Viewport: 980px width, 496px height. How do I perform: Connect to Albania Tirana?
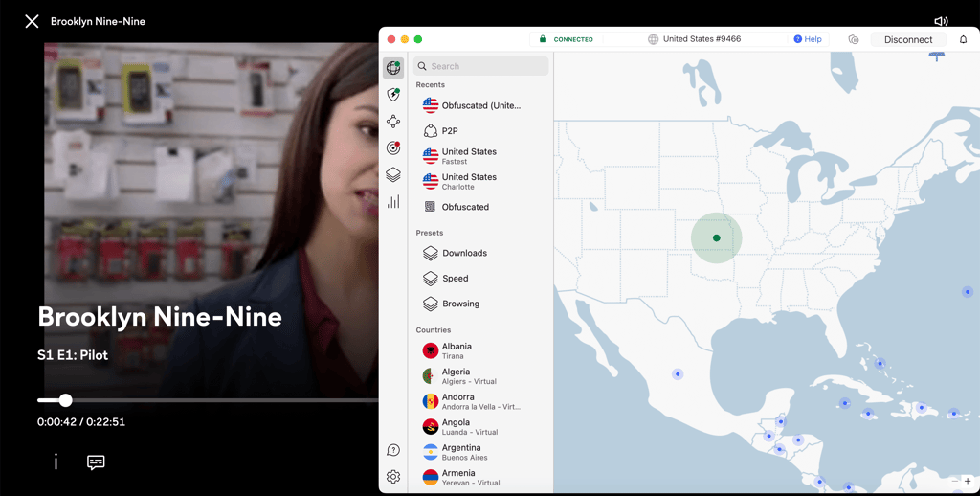click(479, 350)
